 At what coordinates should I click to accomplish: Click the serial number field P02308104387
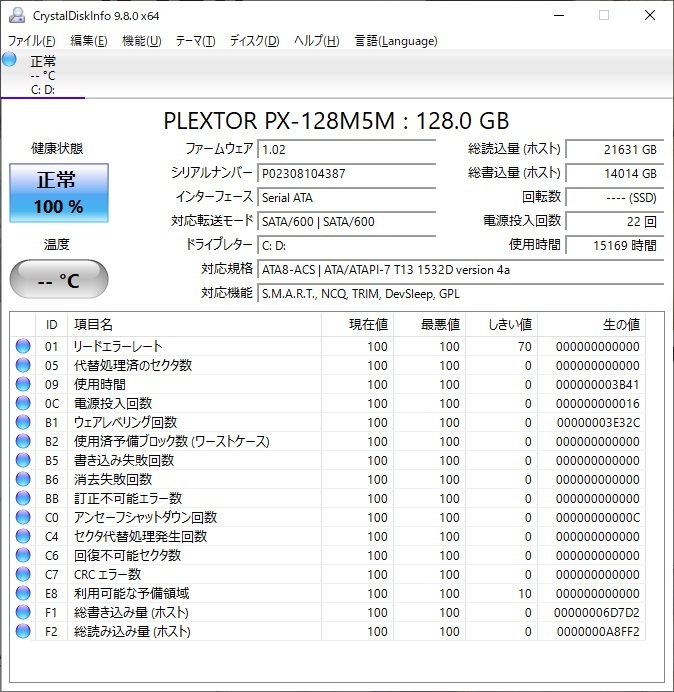point(347,173)
